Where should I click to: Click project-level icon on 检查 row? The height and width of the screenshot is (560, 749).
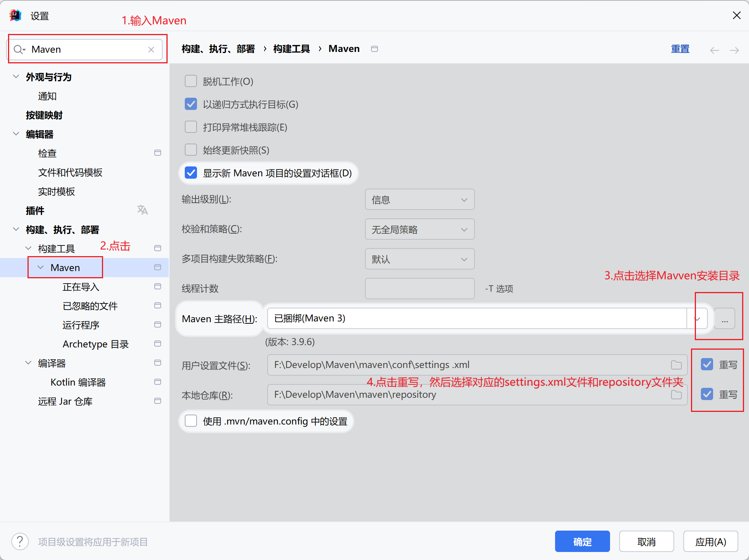[x=158, y=153]
